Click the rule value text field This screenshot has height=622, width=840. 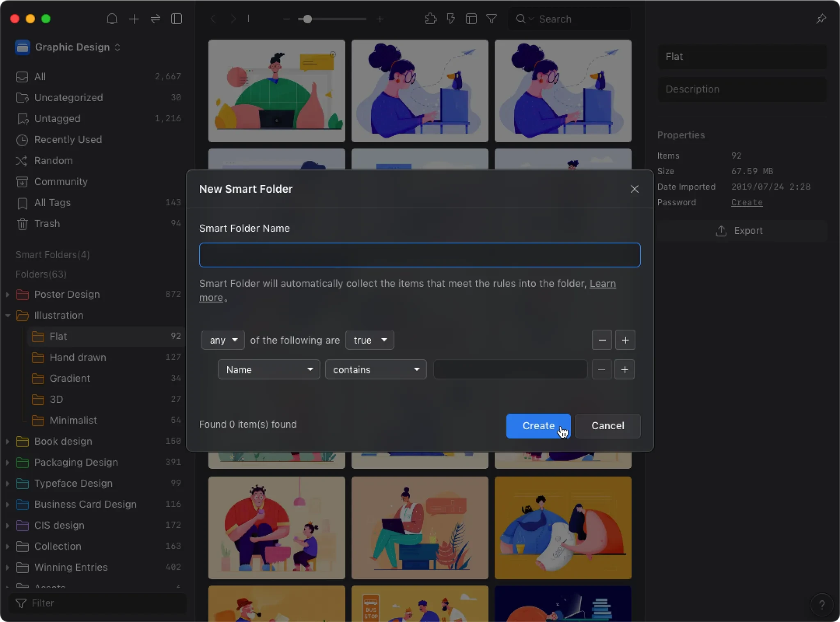510,370
